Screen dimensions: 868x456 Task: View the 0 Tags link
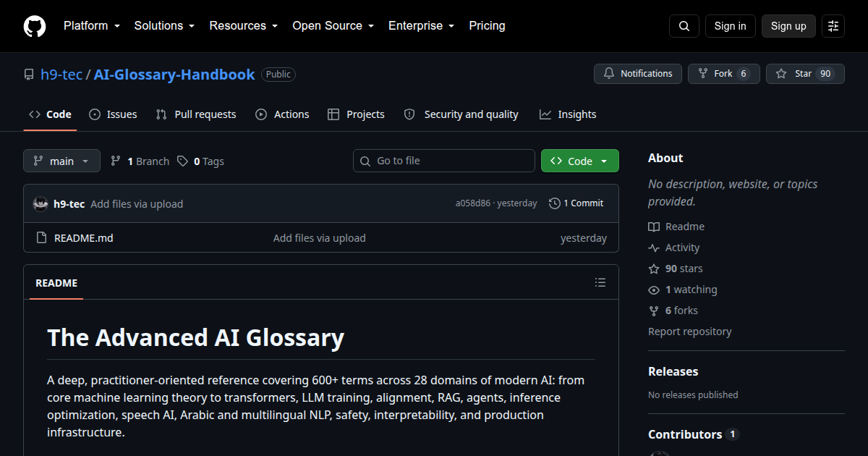(200, 161)
